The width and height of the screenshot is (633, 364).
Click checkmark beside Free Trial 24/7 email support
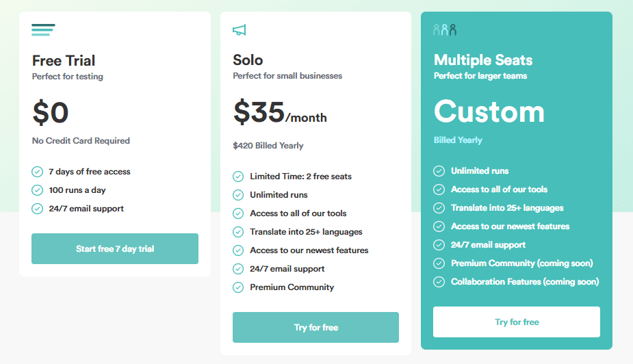click(x=37, y=209)
